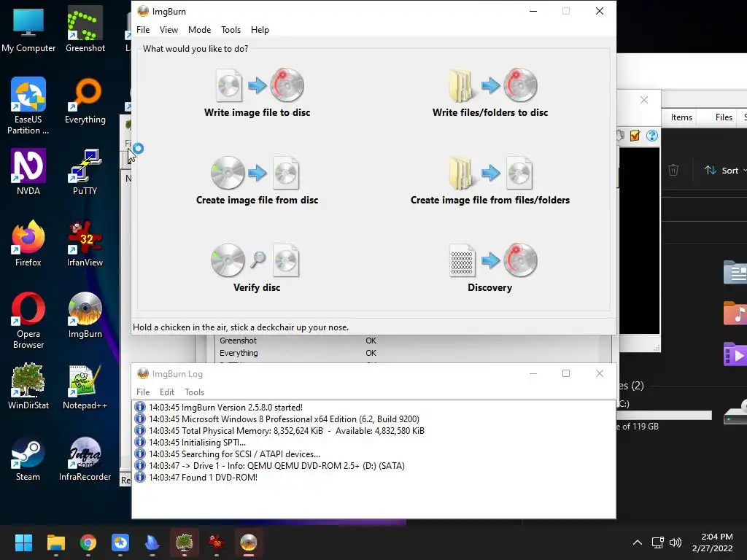Viewport: 747px width, 560px height.
Task: Open Google Chrome from the taskbar
Action: 88,542
